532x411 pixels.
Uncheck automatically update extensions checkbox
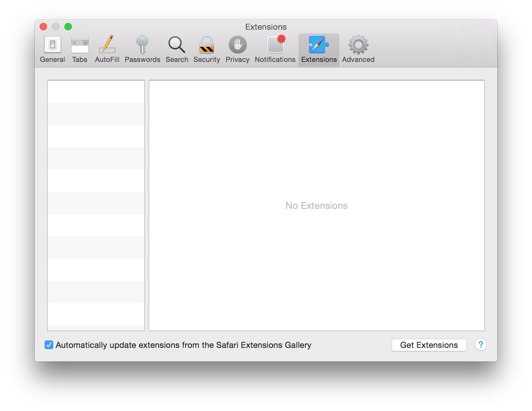coord(49,345)
